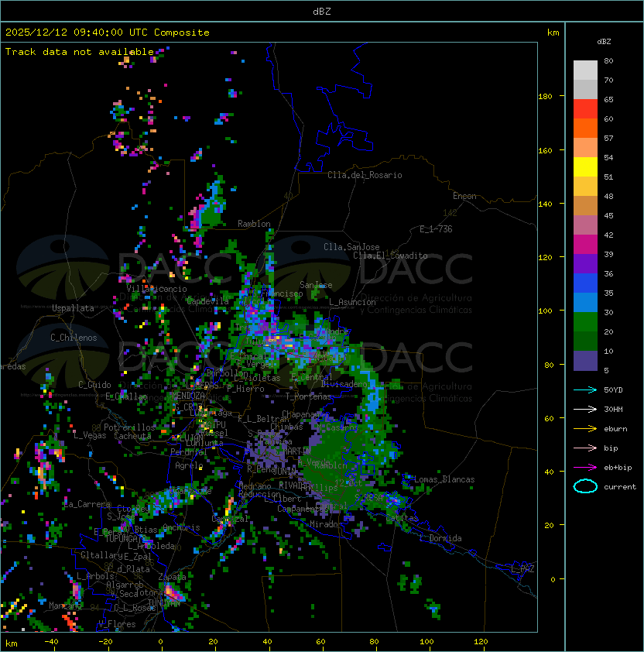Click the medium green 20-30 dBZ swatch

585,321
